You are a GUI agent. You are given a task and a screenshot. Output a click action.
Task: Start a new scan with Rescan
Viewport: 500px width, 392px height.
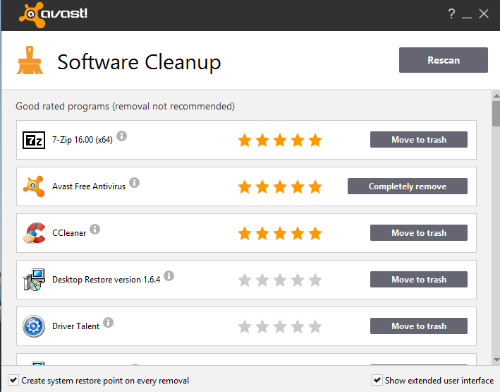(x=443, y=60)
